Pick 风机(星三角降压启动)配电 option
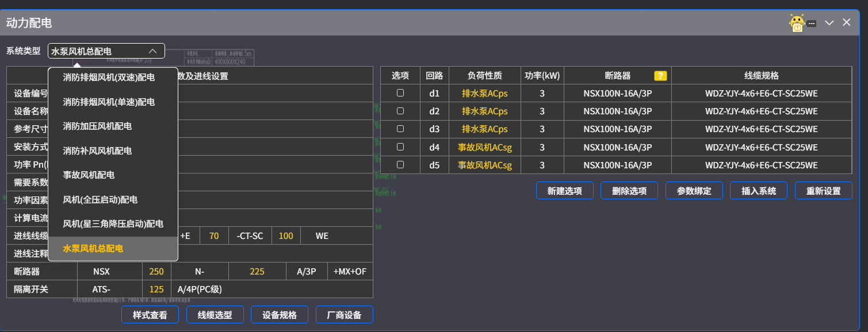 tap(113, 224)
